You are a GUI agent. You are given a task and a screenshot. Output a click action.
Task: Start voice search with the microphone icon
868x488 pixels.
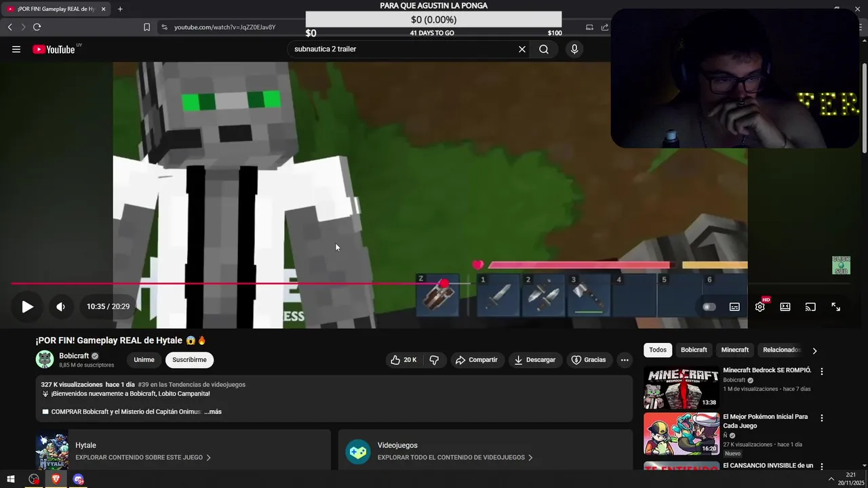click(574, 49)
